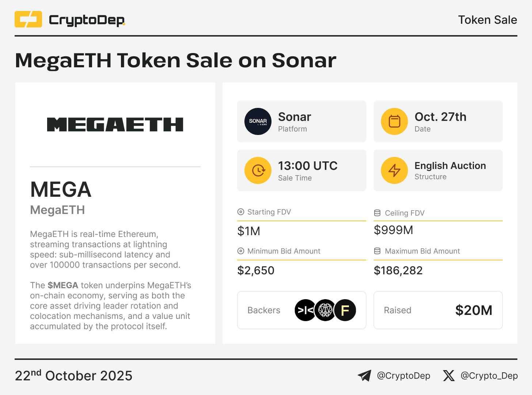Open the @Crypto_Dep X handle

489,376
